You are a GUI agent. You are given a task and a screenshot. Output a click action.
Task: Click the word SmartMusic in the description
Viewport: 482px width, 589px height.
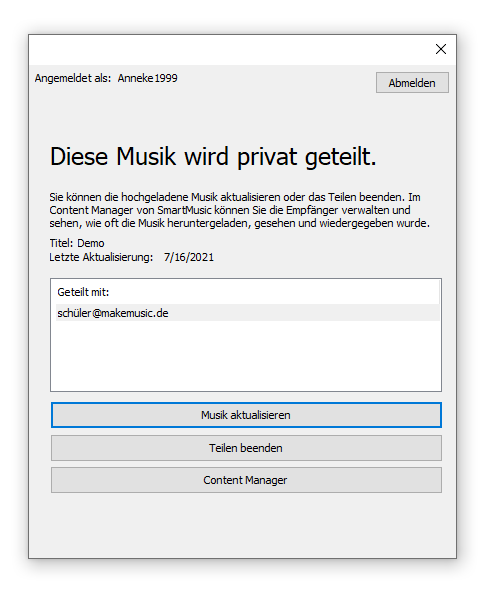tap(184, 210)
